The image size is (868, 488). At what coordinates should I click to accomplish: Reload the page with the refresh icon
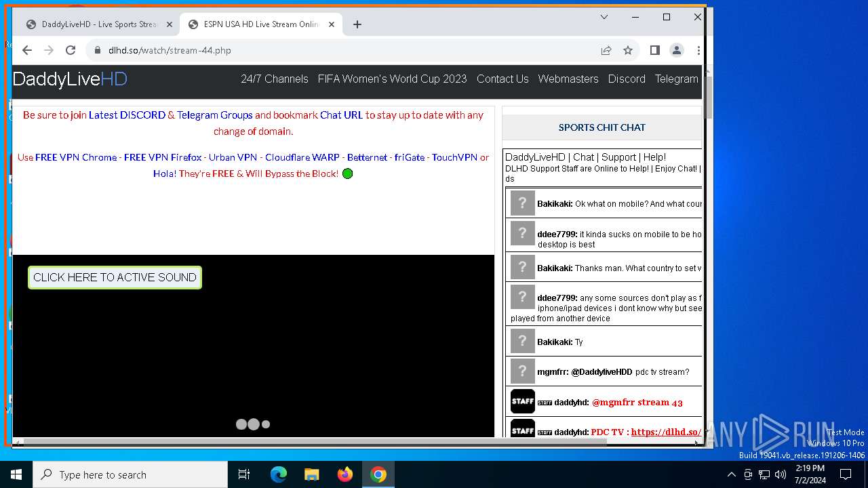pyautogui.click(x=71, y=50)
